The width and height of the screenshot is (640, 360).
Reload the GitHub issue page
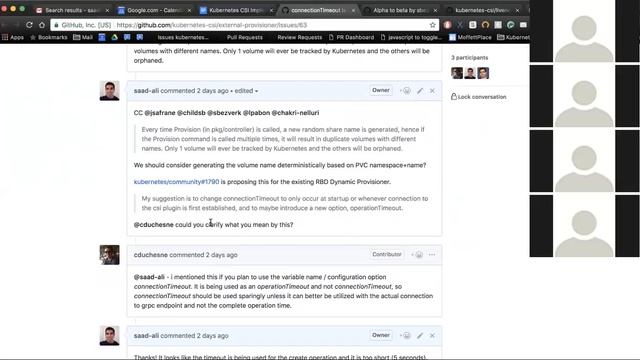29,25
